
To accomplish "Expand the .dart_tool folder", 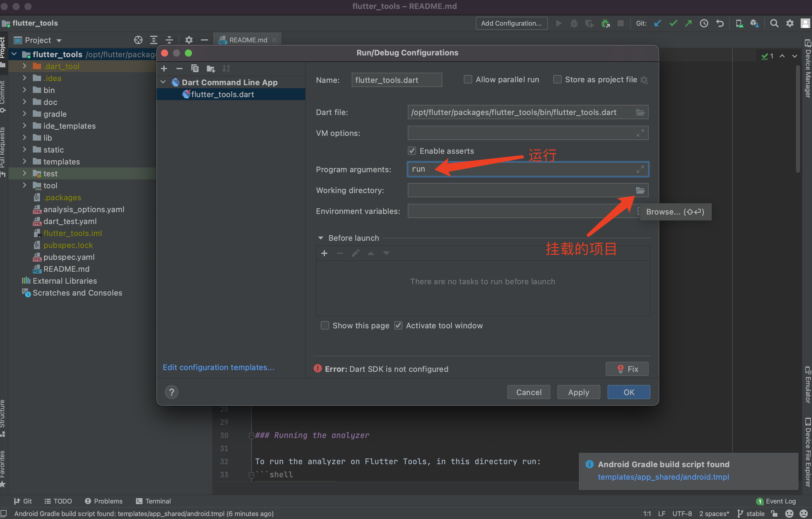I will click(x=24, y=66).
